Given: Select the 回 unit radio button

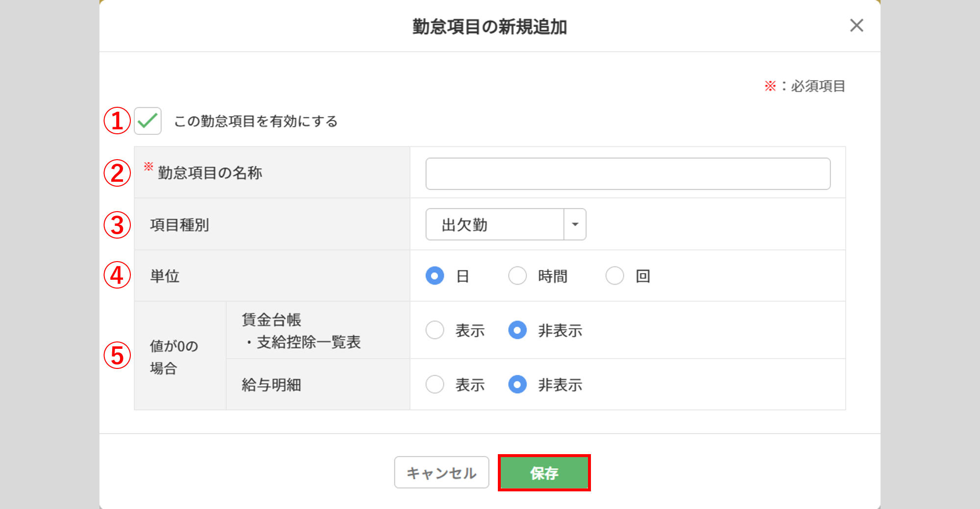Looking at the screenshot, I should click(614, 276).
